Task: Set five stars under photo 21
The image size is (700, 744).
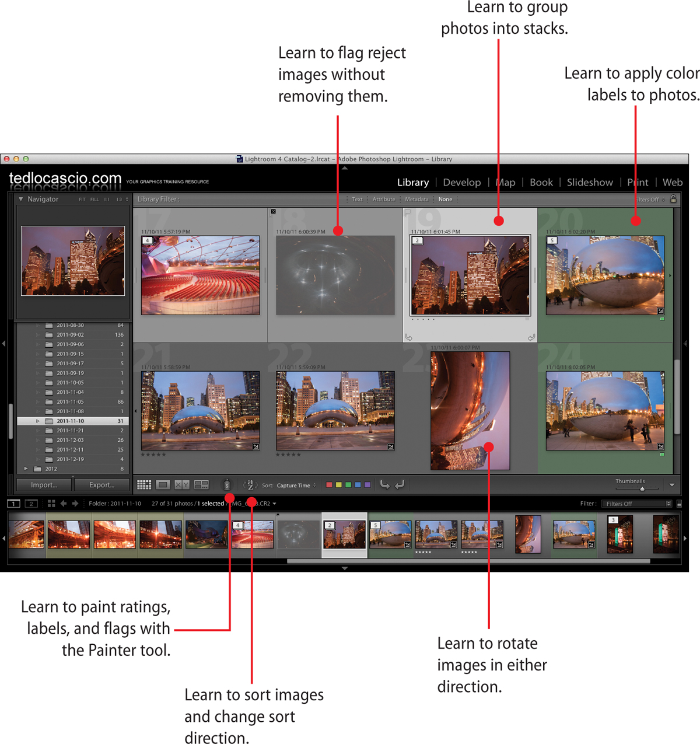Action: (164, 455)
